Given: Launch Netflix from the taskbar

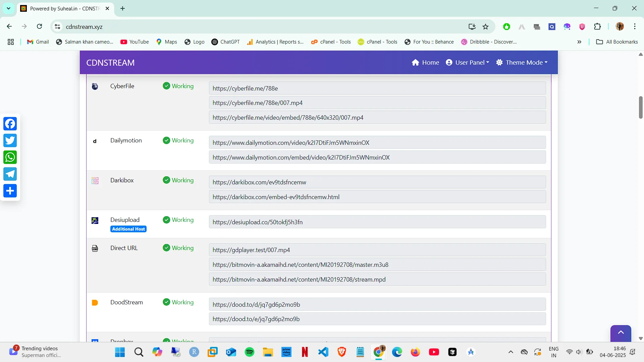Looking at the screenshot, I should click(305, 352).
